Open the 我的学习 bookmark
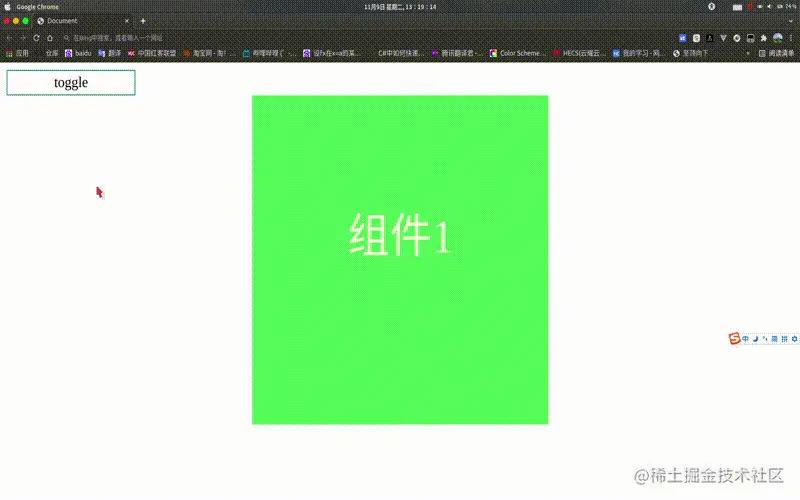Image resolution: width=800 pixels, height=500 pixels. 639,53
